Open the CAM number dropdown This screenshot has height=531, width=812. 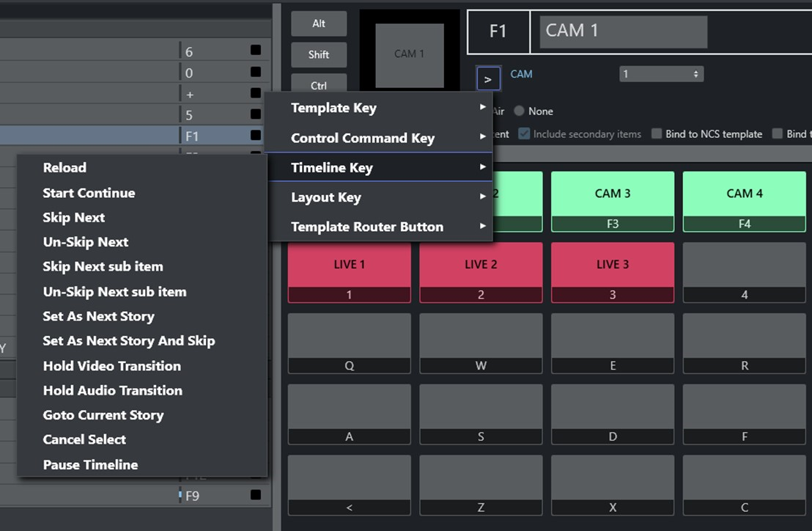pos(661,74)
